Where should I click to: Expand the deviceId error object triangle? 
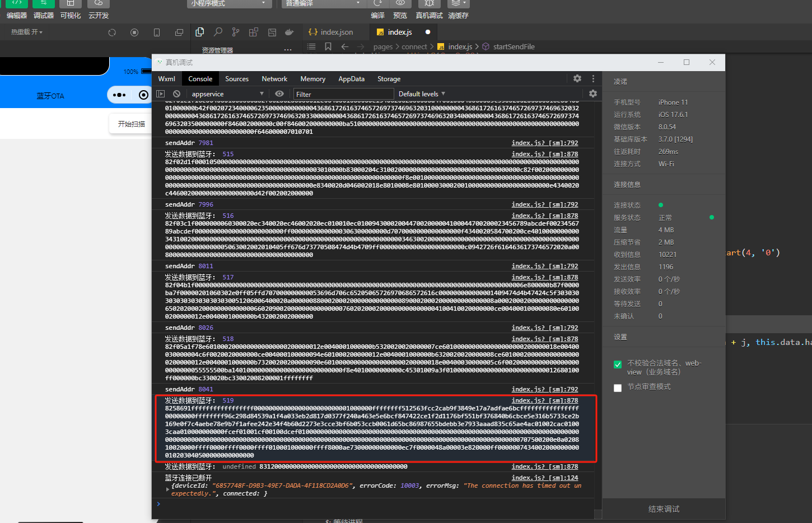click(x=167, y=489)
